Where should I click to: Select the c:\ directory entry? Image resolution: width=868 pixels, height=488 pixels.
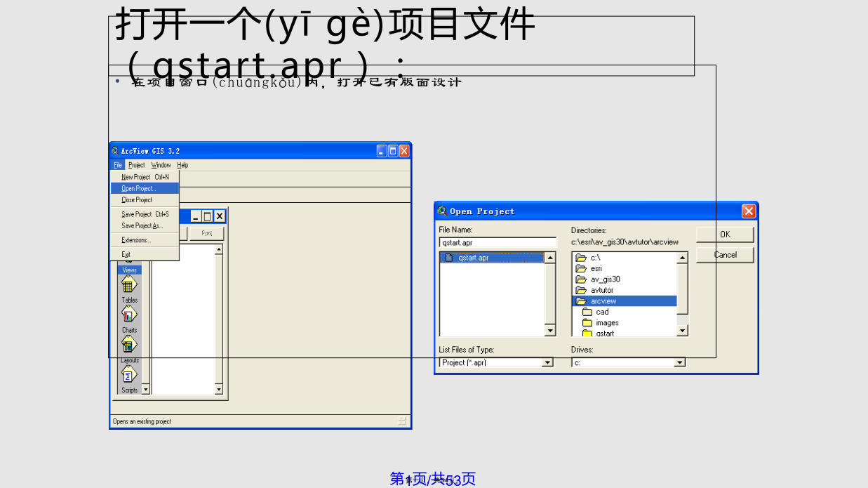click(x=625, y=258)
